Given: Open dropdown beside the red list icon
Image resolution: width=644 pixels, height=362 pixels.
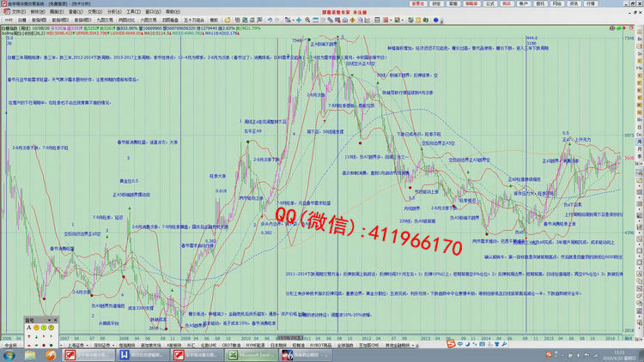Looking at the screenshot, I should point(391,20).
